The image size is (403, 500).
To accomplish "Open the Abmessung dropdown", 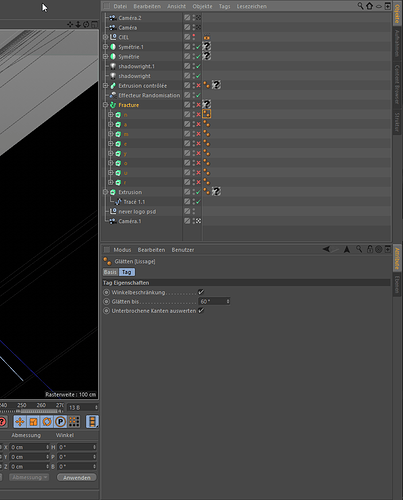I will point(29,477).
